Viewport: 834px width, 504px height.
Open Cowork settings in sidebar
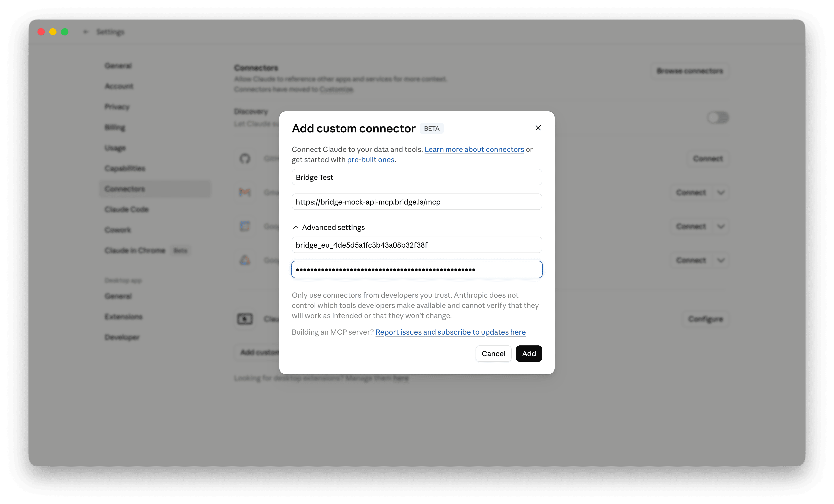117,230
